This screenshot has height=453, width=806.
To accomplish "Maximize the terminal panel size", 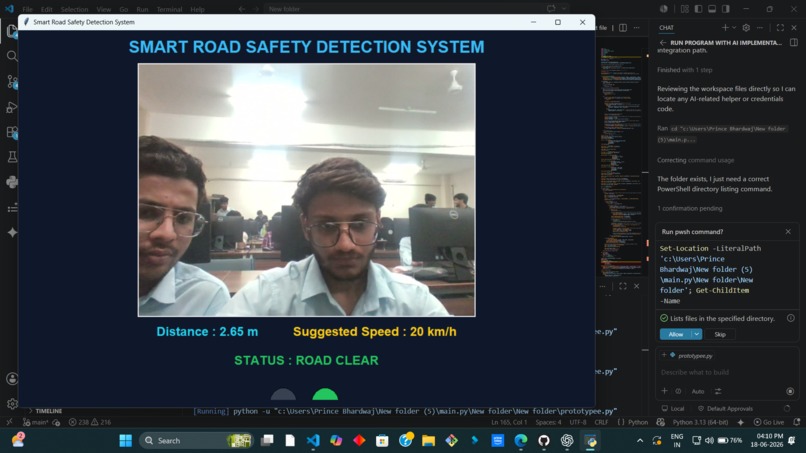I will 622,286.
